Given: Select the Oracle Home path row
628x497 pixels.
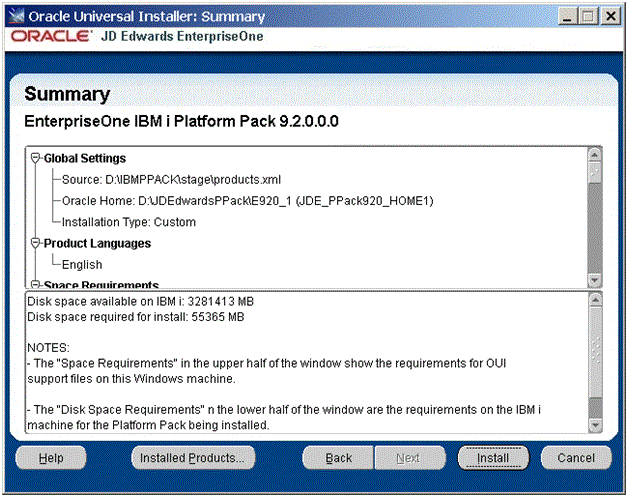Looking at the screenshot, I should (x=248, y=201).
